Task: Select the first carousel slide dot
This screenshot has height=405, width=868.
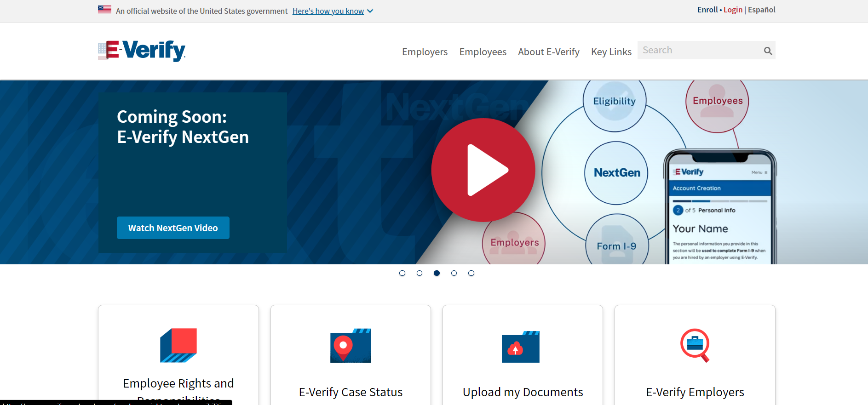Action: pos(402,273)
